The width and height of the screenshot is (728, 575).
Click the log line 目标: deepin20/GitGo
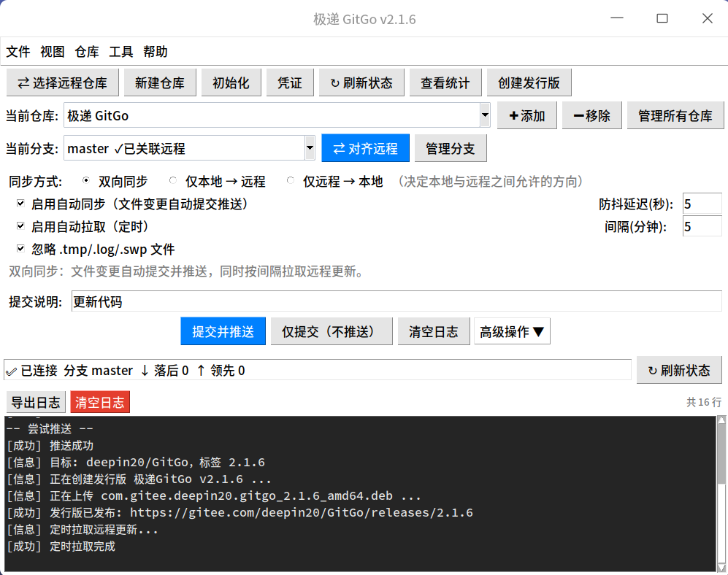click(x=136, y=462)
